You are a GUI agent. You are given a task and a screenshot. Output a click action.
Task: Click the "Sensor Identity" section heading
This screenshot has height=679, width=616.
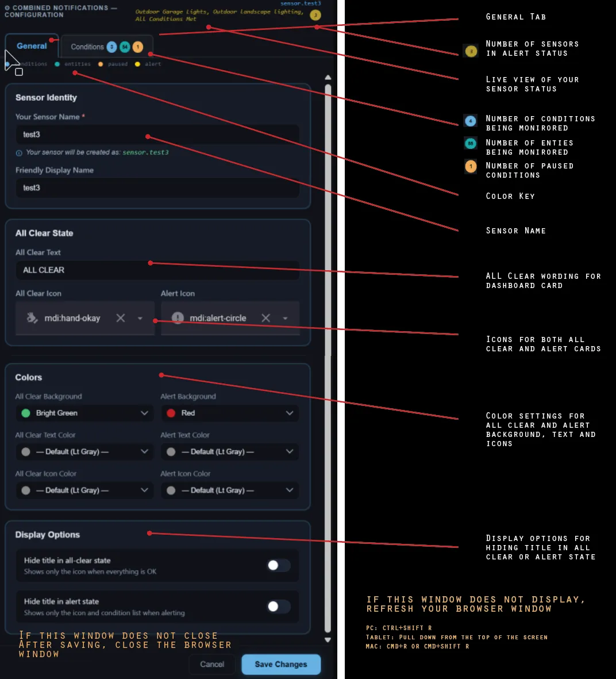[x=47, y=98]
